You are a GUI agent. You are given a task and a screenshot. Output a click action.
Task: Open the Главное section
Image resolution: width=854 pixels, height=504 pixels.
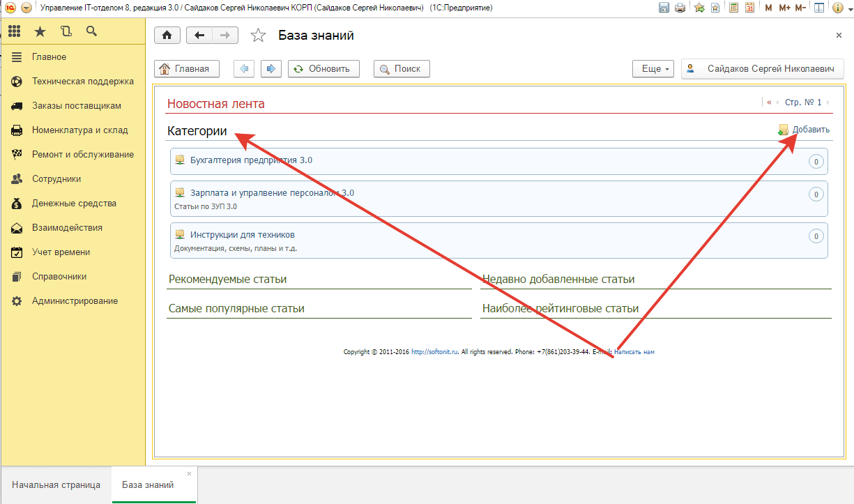click(73, 56)
